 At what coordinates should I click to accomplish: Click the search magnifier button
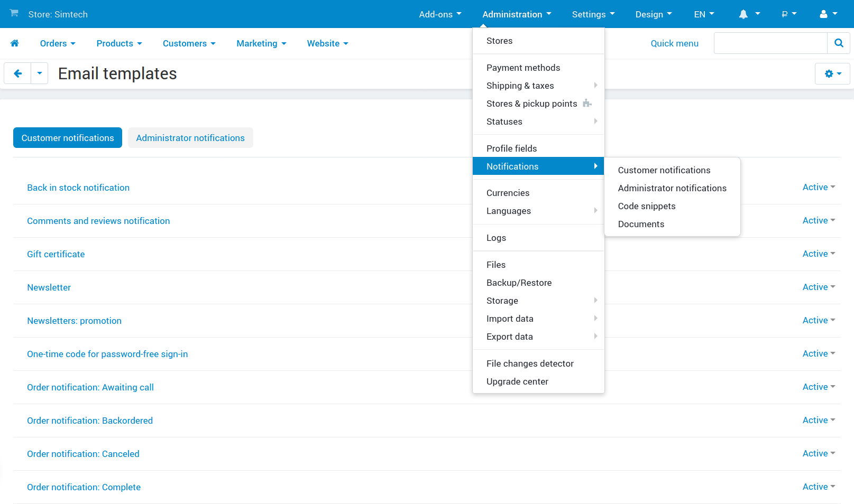coord(839,43)
